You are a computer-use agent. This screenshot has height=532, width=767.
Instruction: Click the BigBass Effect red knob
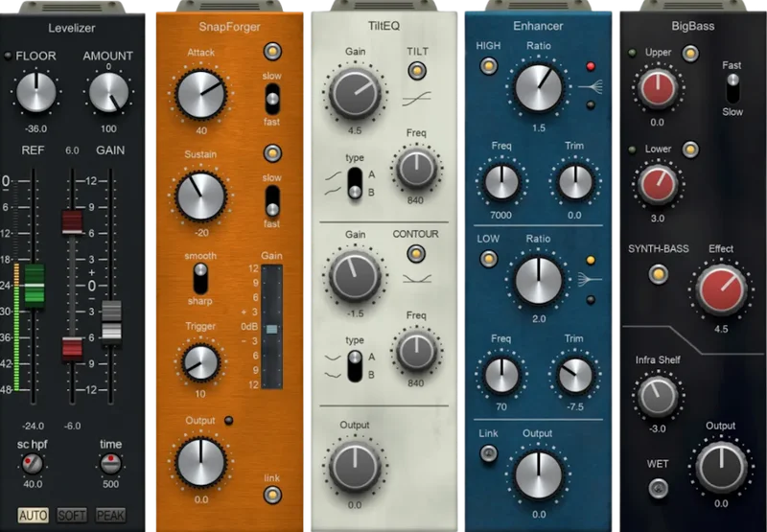click(721, 289)
